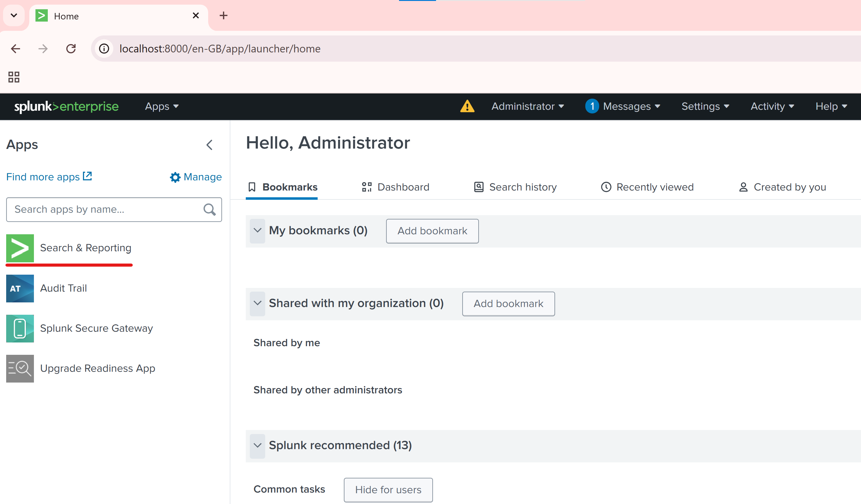The height and width of the screenshot is (504, 861).
Task: Open the Upgrade Readiness App icon
Action: pos(20,368)
